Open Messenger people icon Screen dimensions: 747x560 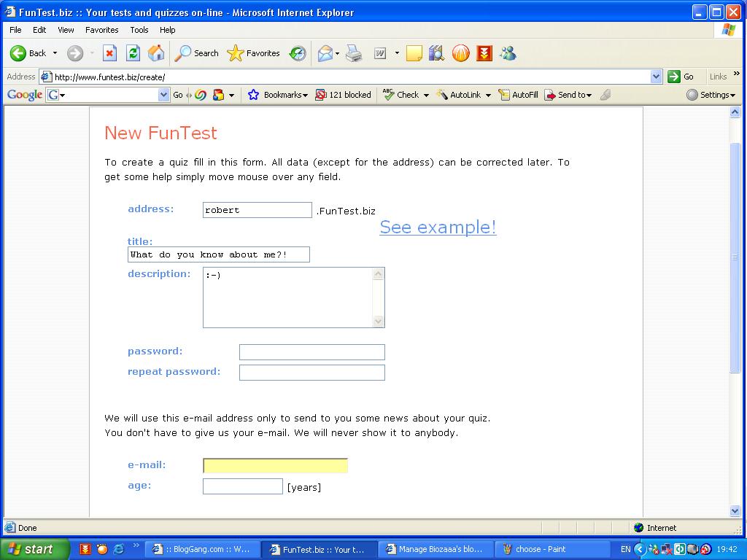(508, 53)
